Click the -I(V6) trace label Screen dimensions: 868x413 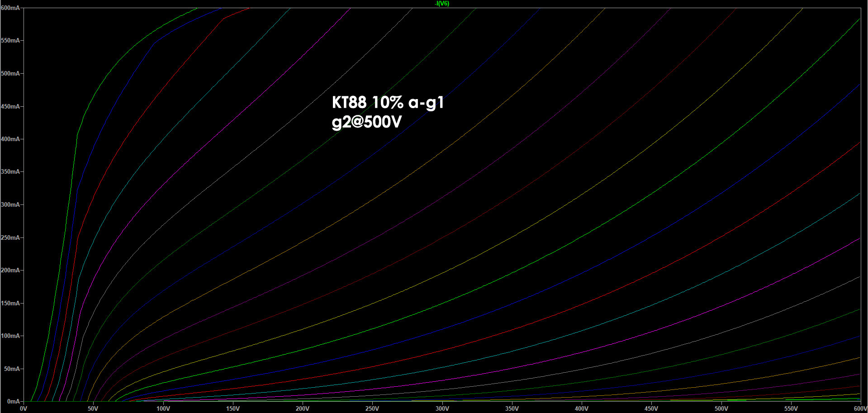(442, 4)
